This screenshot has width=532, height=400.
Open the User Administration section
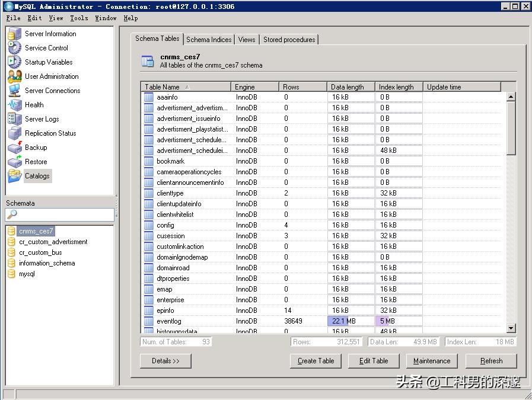pos(15,76)
